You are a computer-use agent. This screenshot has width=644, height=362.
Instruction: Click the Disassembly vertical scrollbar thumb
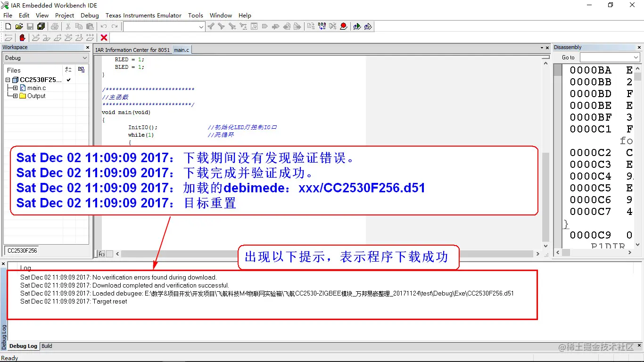(x=637, y=77)
